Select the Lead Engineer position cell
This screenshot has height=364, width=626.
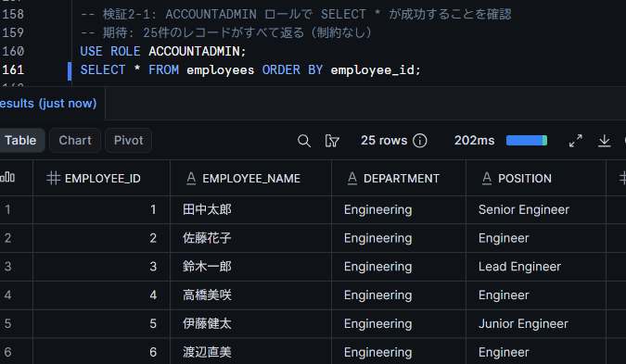pos(536,267)
